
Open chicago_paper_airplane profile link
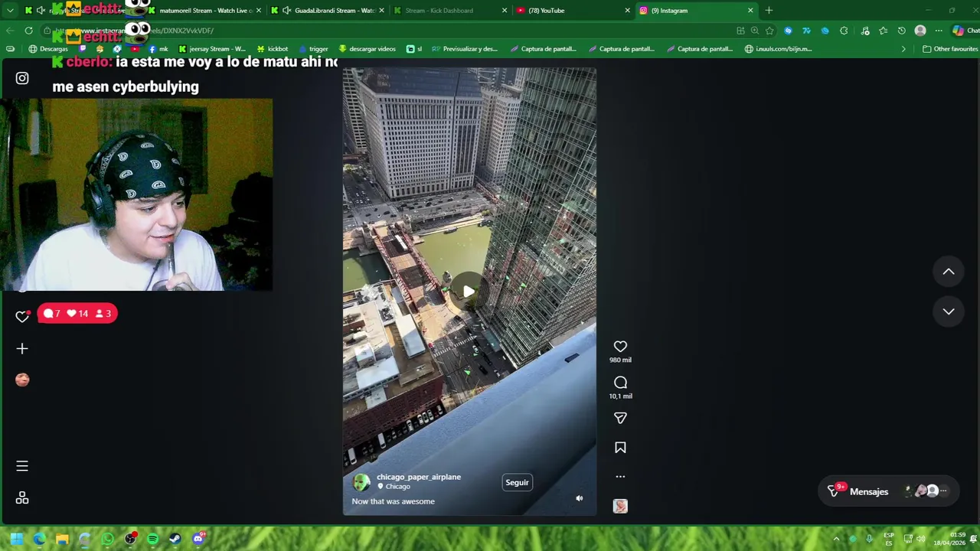coord(419,477)
